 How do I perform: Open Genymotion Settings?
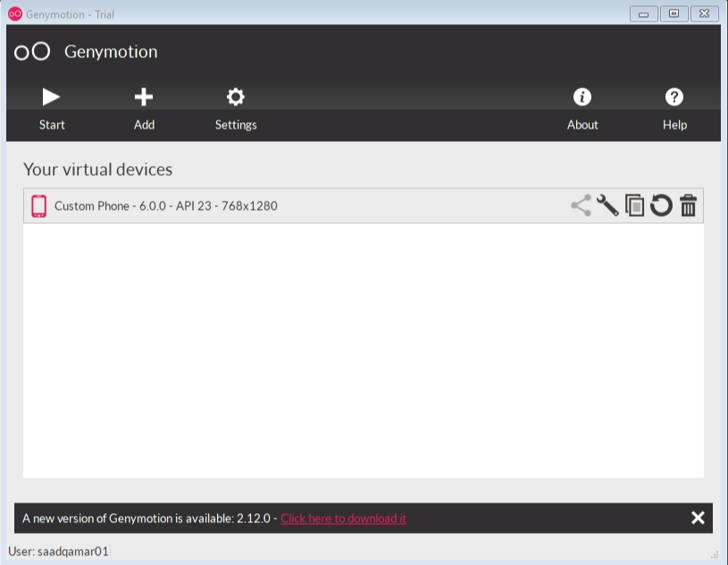click(x=236, y=110)
